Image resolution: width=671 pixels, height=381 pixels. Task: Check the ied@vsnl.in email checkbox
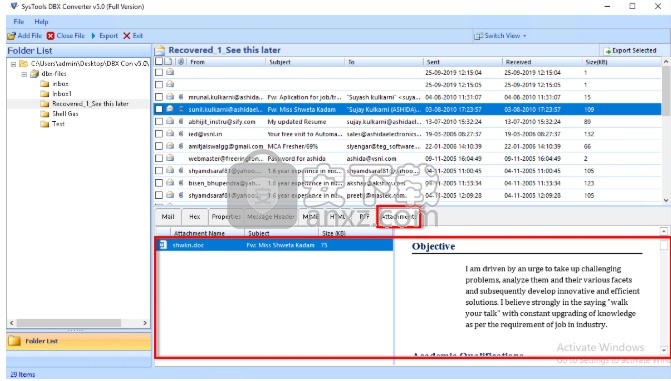[159, 134]
